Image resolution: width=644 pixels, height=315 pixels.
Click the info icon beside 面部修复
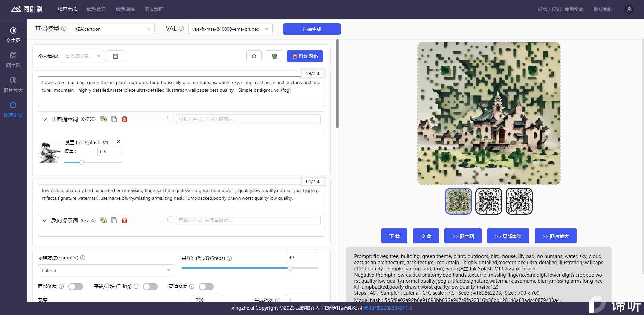(x=61, y=286)
